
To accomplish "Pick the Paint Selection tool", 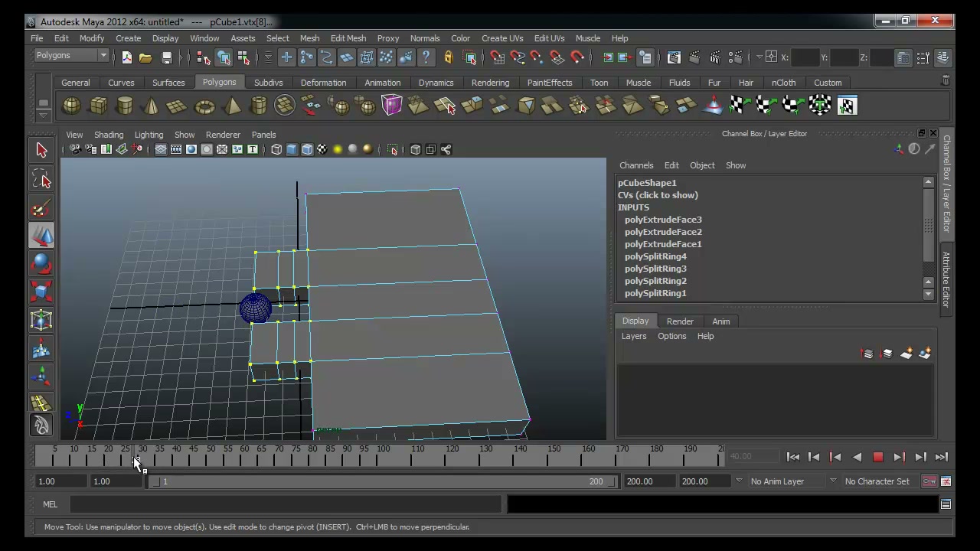I will click(41, 208).
